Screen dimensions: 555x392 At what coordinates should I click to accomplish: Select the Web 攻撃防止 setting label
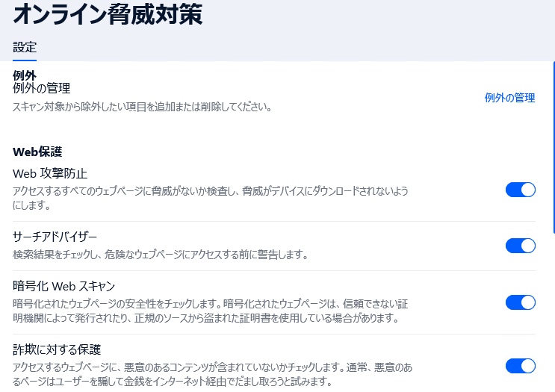point(50,173)
